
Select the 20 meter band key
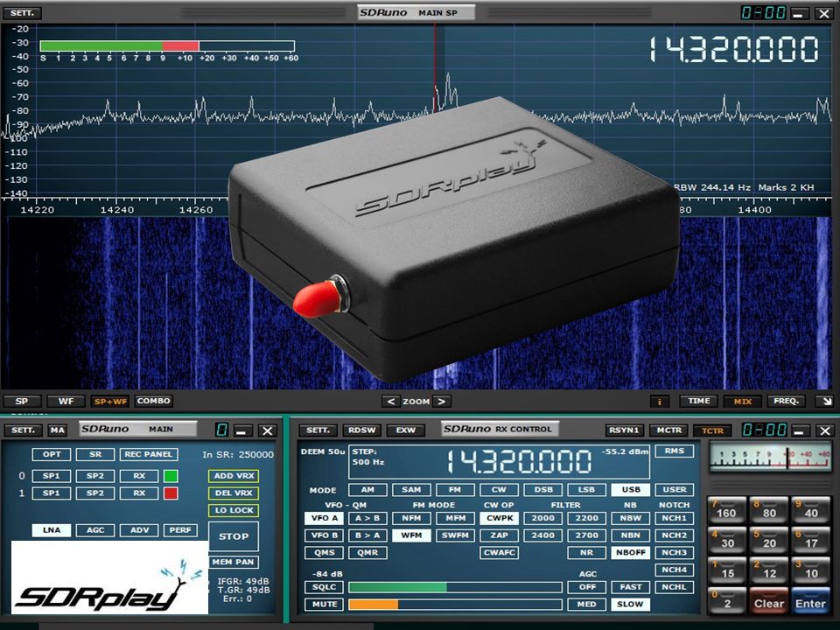(x=769, y=541)
